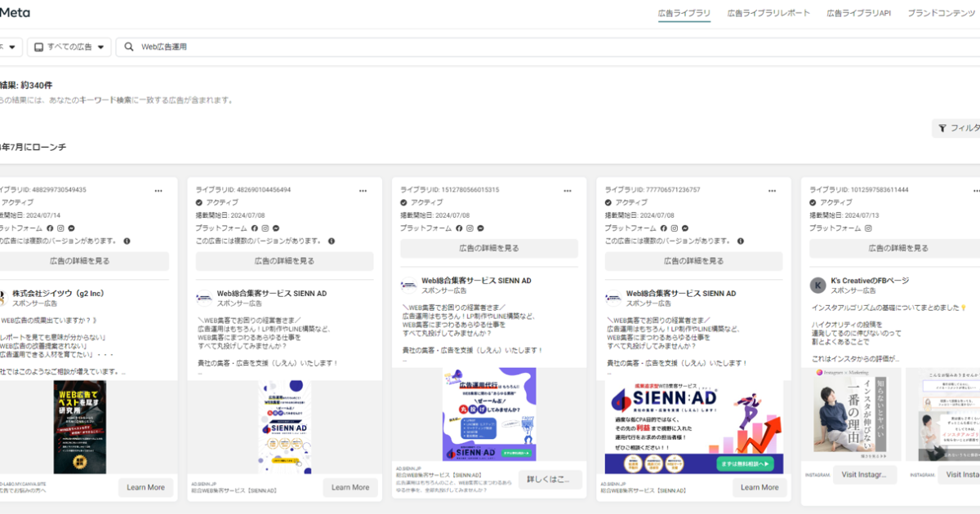Image resolution: width=980 pixels, height=514 pixels.
Task: Open 株式会社ジイツウ (g2 Inc) advertiser page
Action: 58,293
